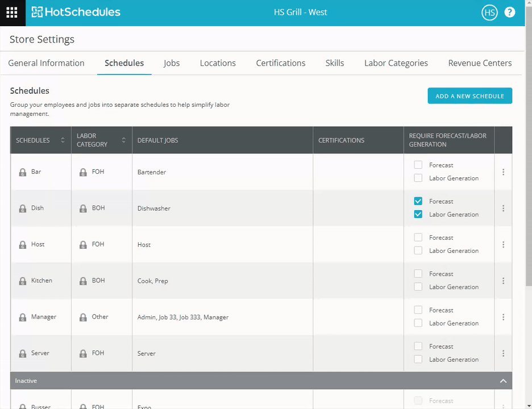Viewport: 532px width, 409px height.
Task: Click the HS user profile avatar
Action: [x=489, y=12]
